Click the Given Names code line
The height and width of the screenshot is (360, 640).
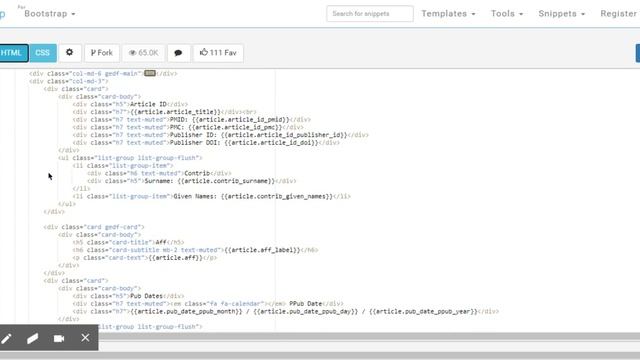point(211,196)
